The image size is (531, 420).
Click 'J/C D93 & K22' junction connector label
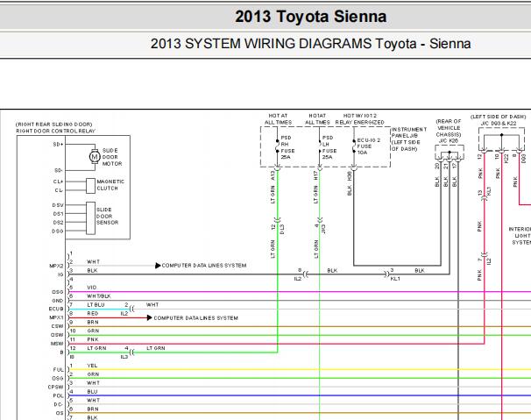pos(499,124)
